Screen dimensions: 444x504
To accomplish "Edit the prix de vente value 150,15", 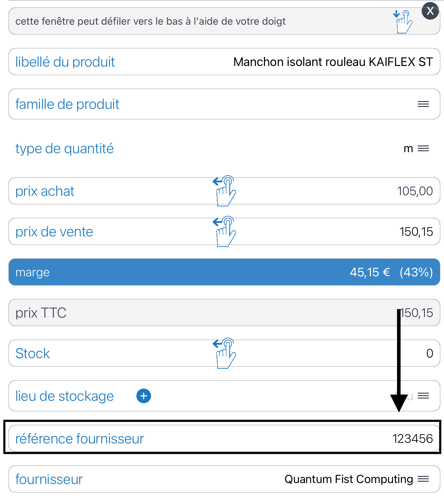I will pyautogui.click(x=416, y=232).
